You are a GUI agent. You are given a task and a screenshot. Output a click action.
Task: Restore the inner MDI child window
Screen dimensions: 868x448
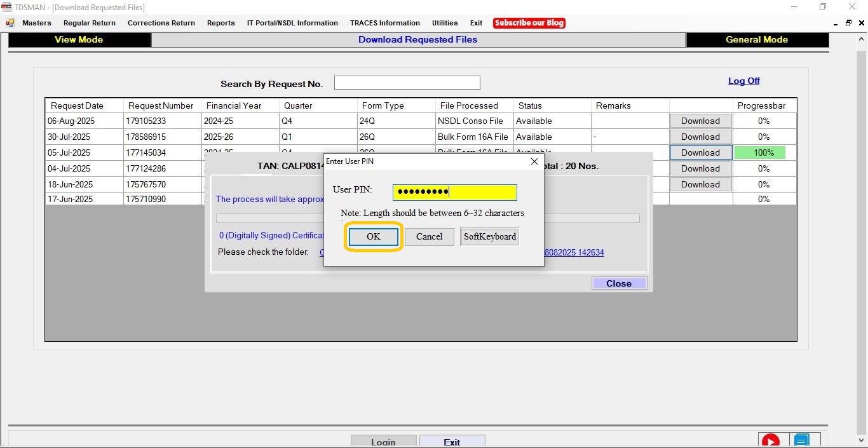pos(848,23)
